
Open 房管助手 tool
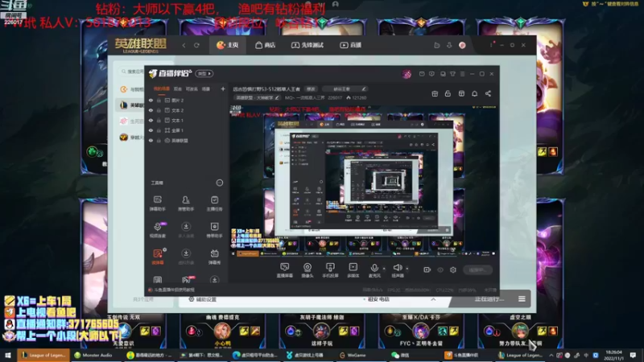click(186, 204)
